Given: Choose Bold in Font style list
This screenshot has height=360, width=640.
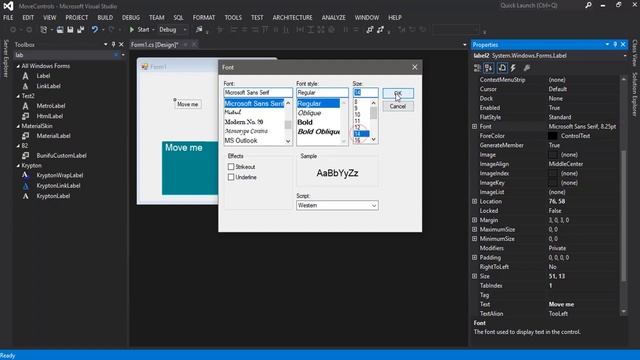Looking at the screenshot, I should point(305,122).
